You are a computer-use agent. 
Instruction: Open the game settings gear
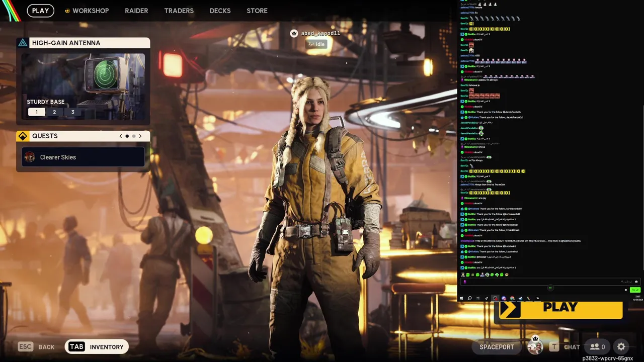(x=621, y=346)
